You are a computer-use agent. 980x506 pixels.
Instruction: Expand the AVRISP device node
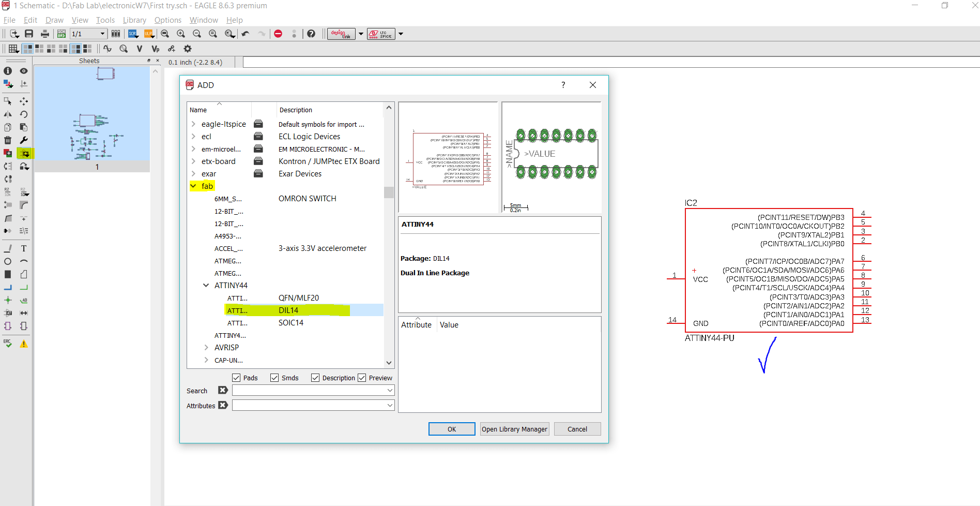pos(206,347)
